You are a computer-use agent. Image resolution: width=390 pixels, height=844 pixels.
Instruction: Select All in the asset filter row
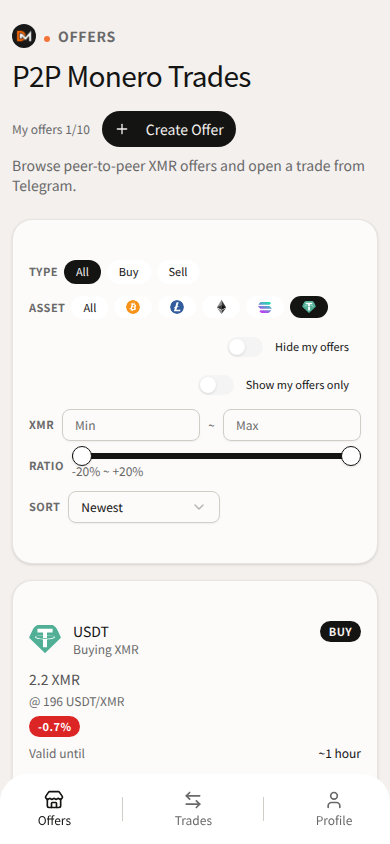tap(90, 308)
